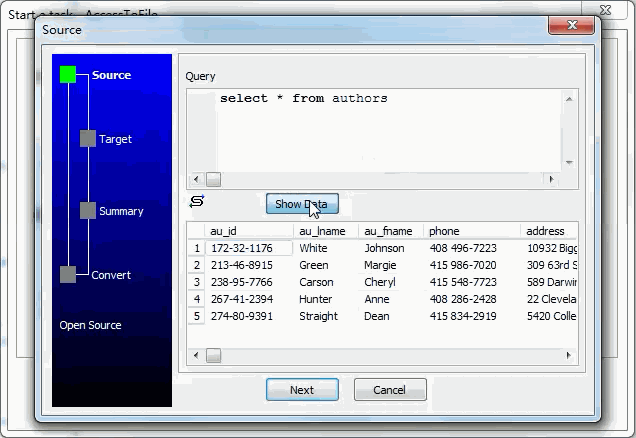
Task: Select the gray Target step square
Action: (x=88, y=139)
